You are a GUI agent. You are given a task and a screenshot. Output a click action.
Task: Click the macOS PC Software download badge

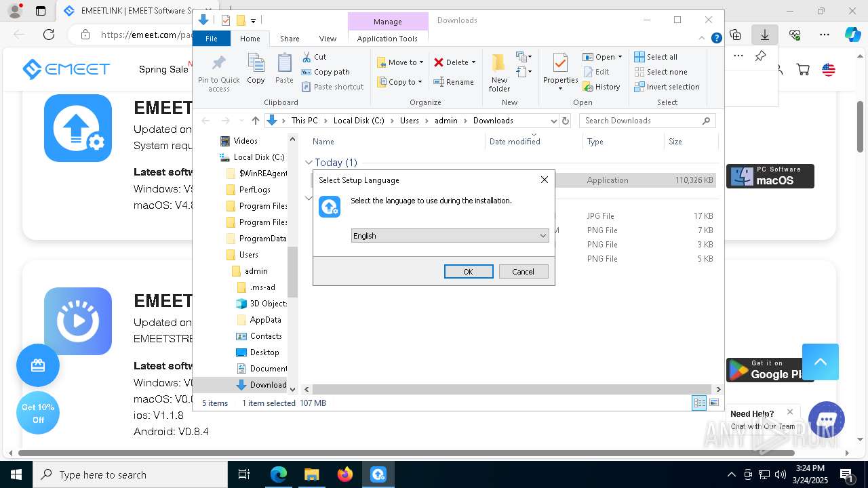point(770,176)
